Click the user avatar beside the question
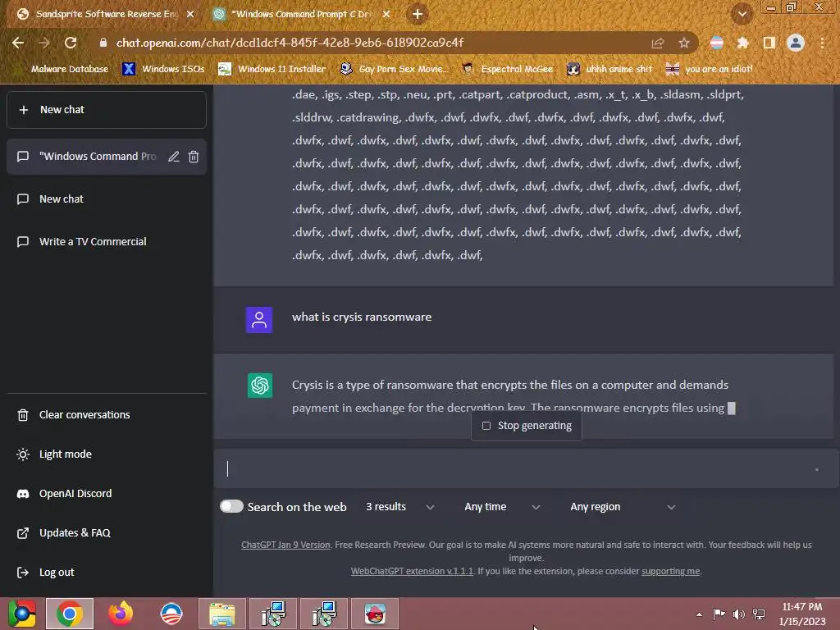Viewport: 840px width, 630px height. click(x=259, y=320)
